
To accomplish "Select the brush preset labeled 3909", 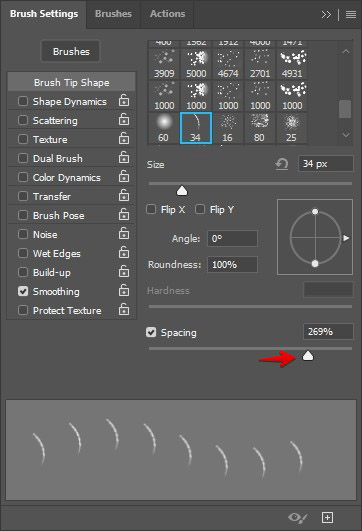I will coord(164,64).
